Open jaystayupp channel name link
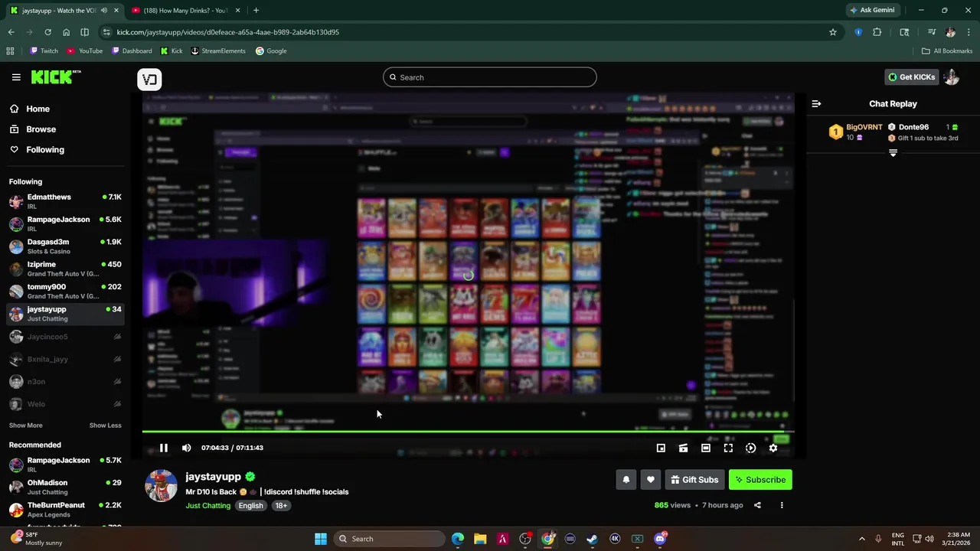Image resolution: width=980 pixels, height=551 pixels. (x=213, y=477)
